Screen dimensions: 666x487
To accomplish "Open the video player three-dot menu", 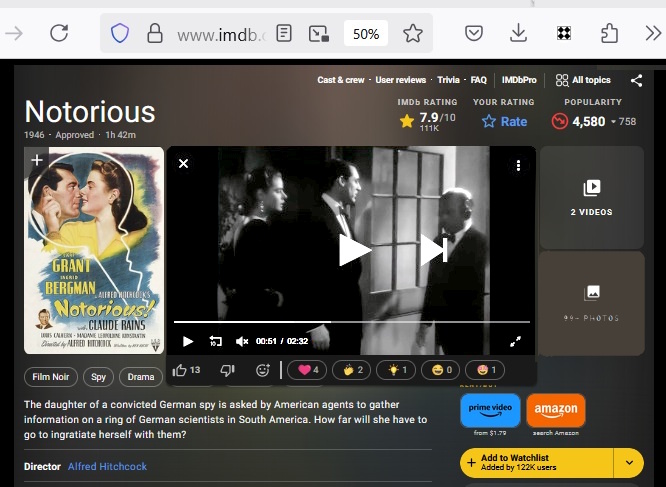I will click(518, 165).
